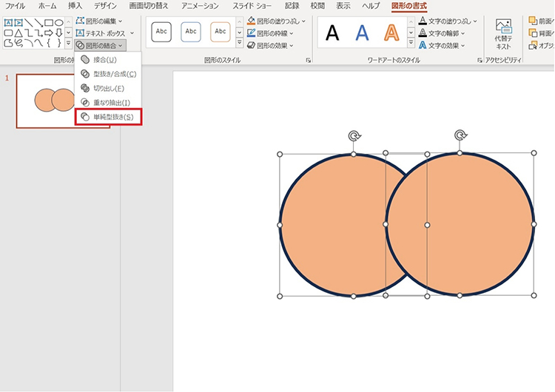Viewport: 555px width, 392px height.
Task: Click the 型抜き/合成 combine icon
Action: 85,74
